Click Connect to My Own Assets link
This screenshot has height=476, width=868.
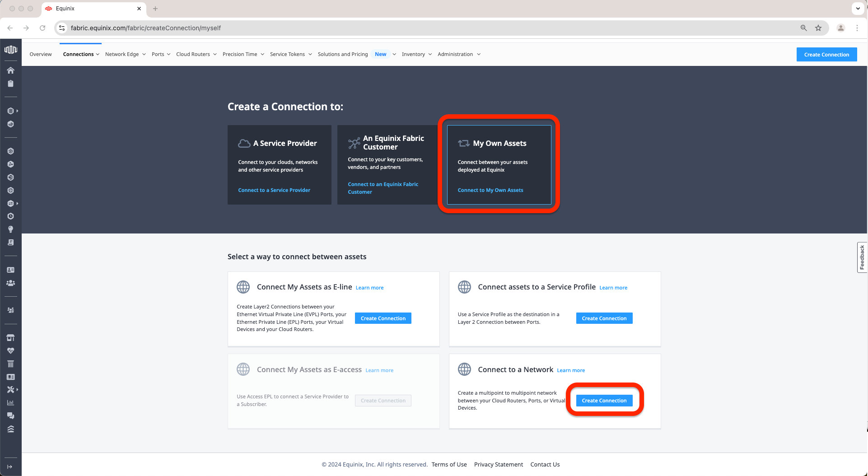[x=490, y=190]
